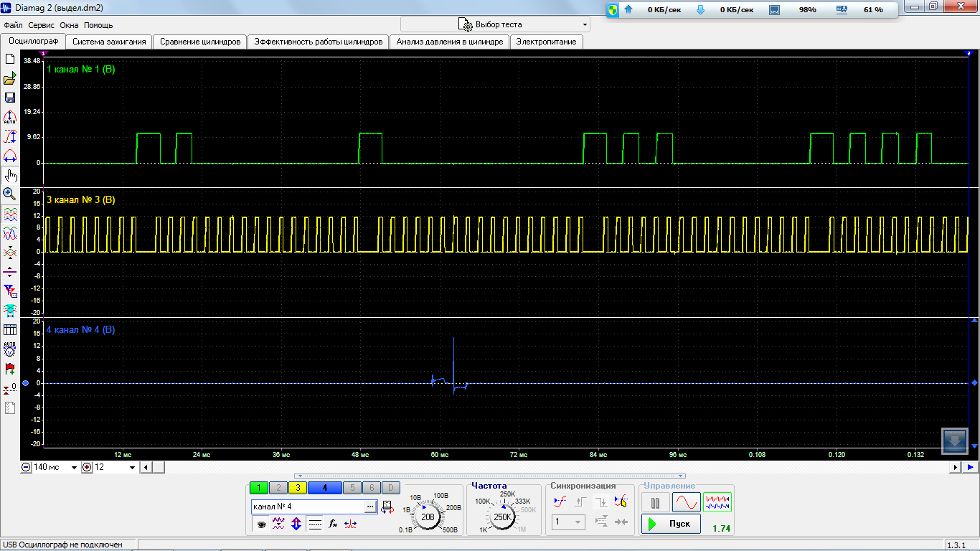Create a new file using blank page icon
The height and width of the screenshot is (551, 980).
click(x=10, y=60)
